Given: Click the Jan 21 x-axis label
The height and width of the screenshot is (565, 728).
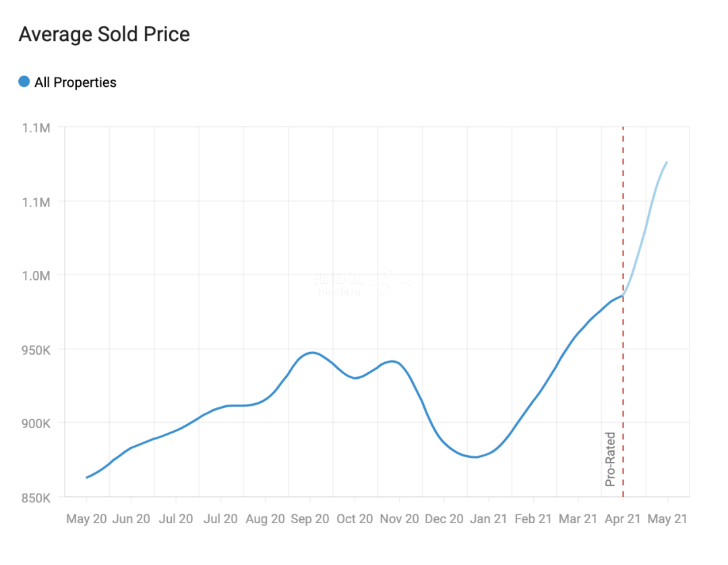Looking at the screenshot, I should 489,519.
